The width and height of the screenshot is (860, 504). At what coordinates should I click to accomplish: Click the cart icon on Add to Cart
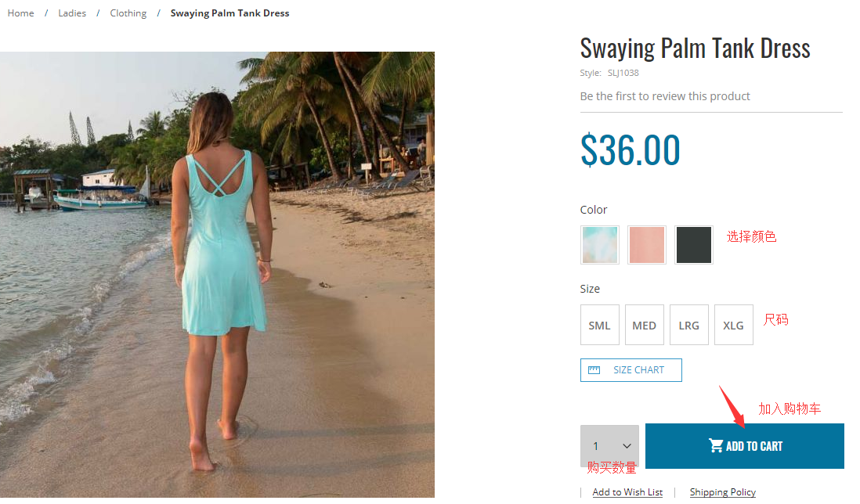click(x=716, y=446)
